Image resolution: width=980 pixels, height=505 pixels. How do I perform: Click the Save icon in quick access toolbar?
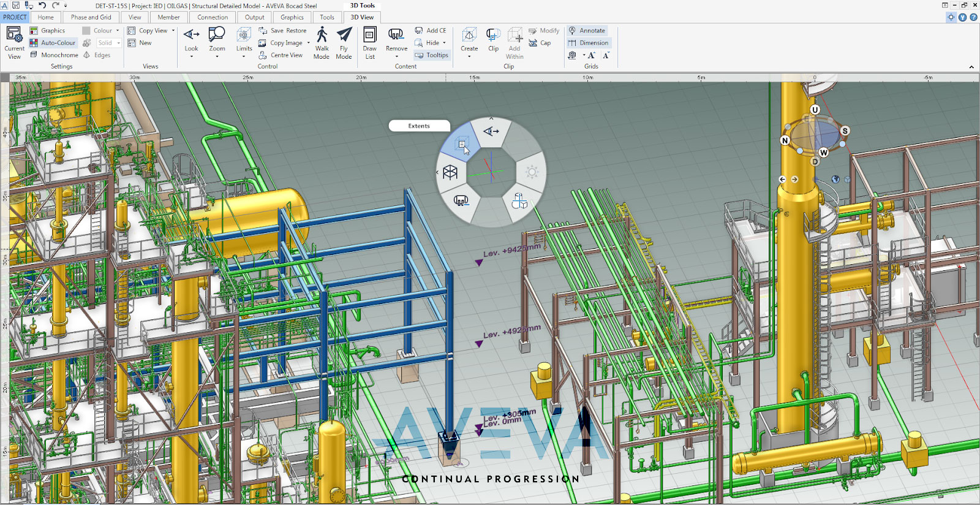pyautogui.click(x=17, y=6)
